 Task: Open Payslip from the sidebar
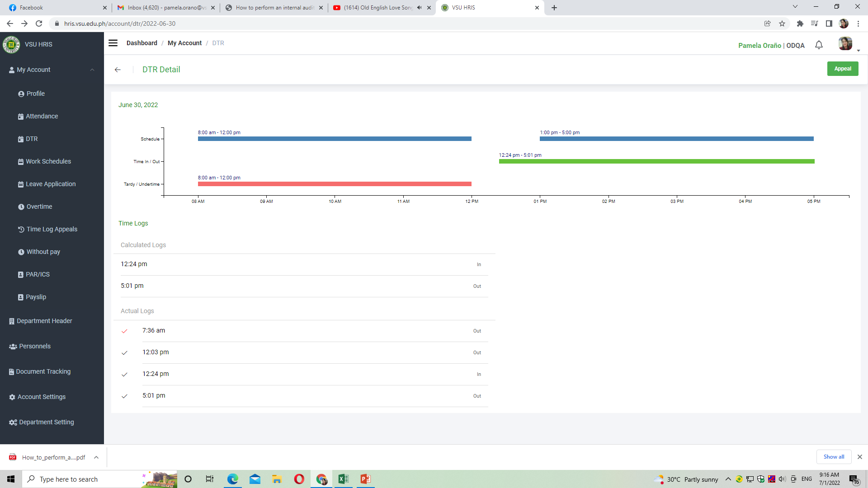click(x=36, y=297)
